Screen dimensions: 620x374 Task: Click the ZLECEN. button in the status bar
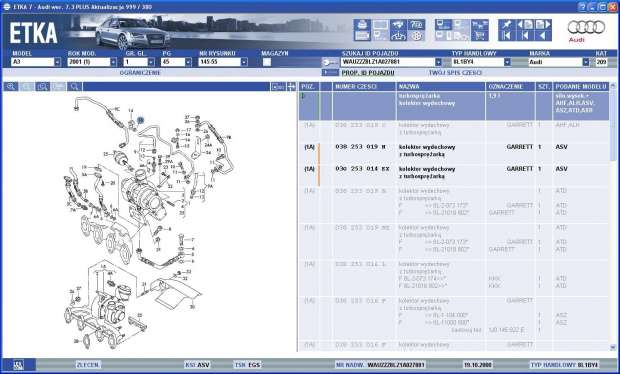pyautogui.click(x=89, y=365)
